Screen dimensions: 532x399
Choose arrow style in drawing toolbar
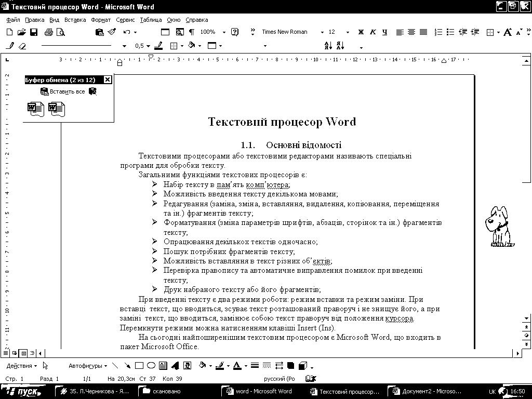click(x=279, y=366)
